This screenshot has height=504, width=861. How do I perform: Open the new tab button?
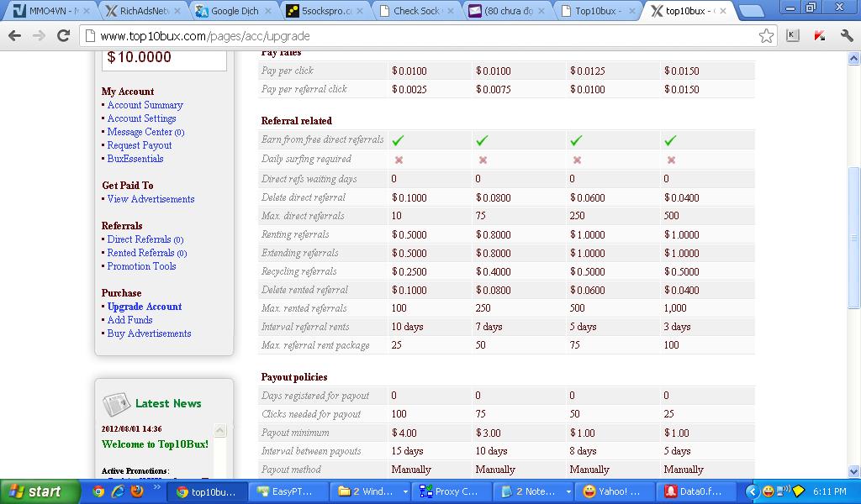tap(751, 10)
